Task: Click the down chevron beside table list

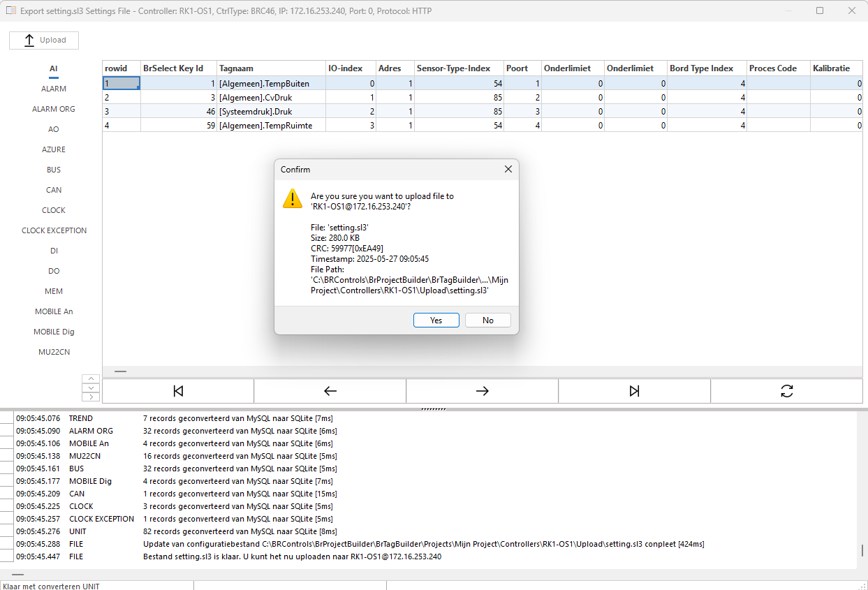Action: (x=91, y=388)
